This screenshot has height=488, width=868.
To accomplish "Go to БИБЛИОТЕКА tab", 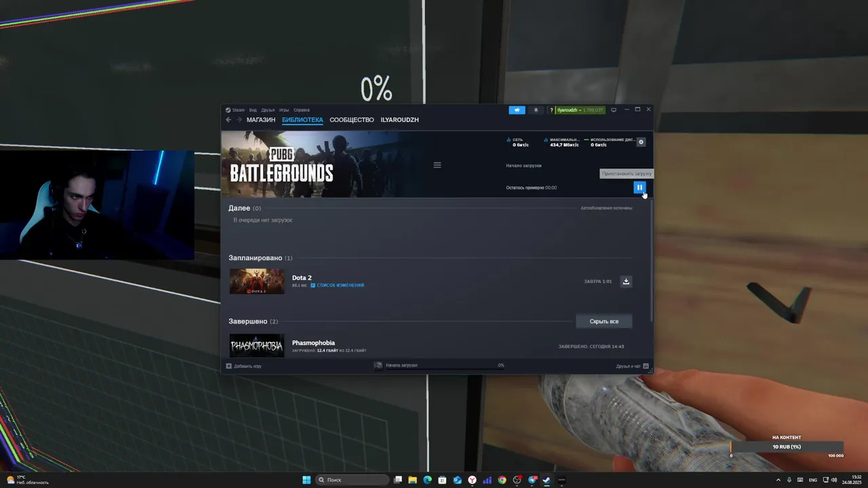I will (x=302, y=120).
